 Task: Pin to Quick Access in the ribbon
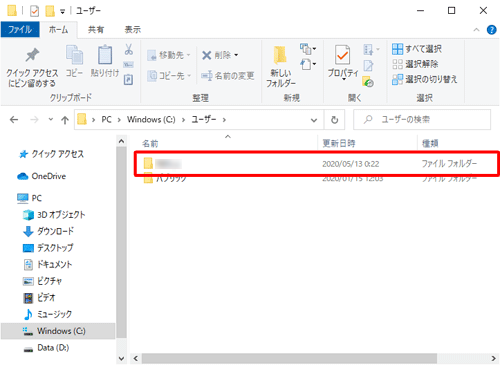click(32, 68)
